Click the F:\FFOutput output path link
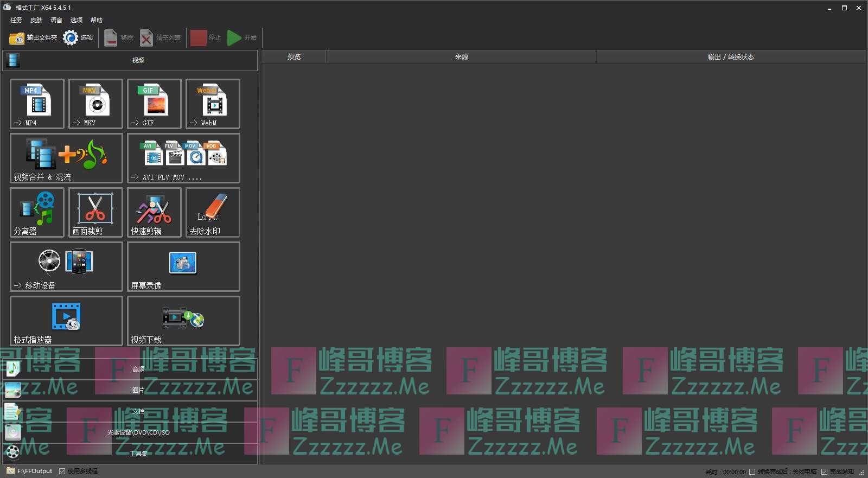The height and width of the screenshot is (478, 868). tap(34, 471)
